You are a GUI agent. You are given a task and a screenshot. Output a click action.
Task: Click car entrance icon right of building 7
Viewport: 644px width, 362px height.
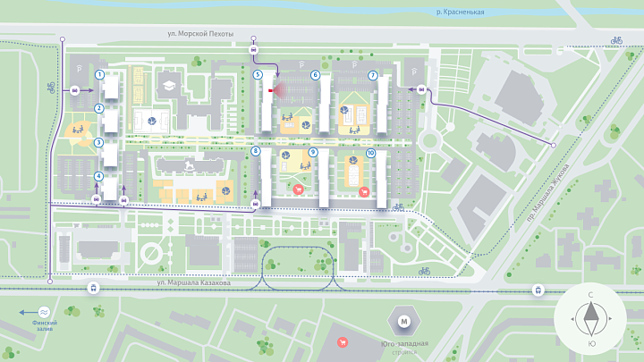click(421, 88)
